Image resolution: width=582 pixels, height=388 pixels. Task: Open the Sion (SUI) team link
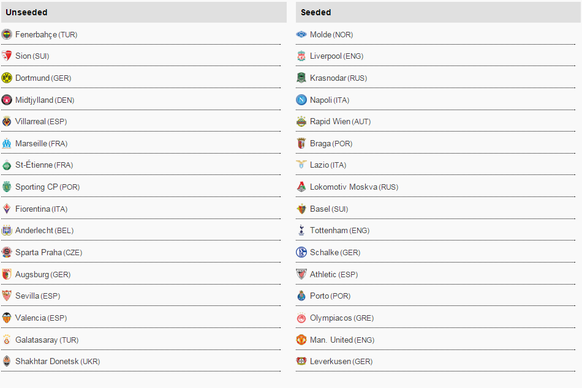pyautogui.click(x=32, y=56)
